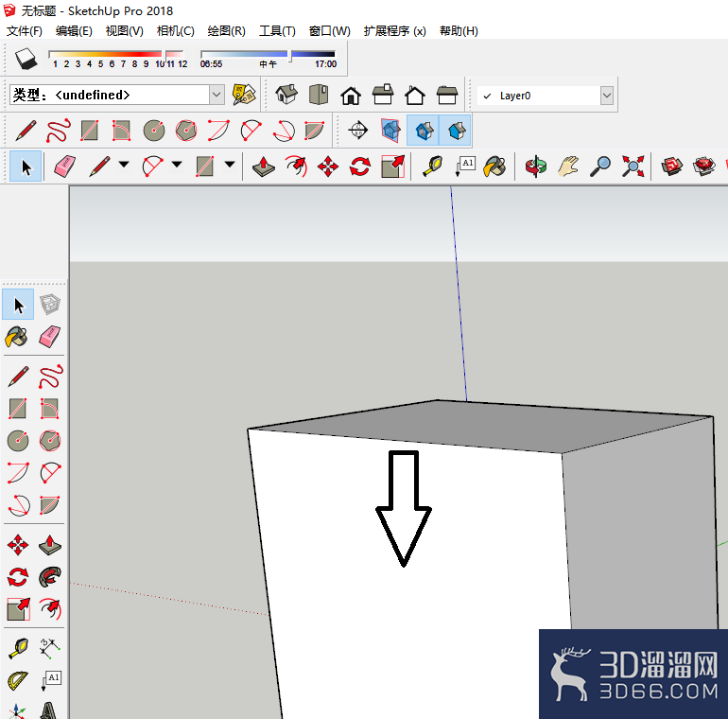Select Scale in Getting Started toolbar
This screenshot has height=719, width=728.
392,167
